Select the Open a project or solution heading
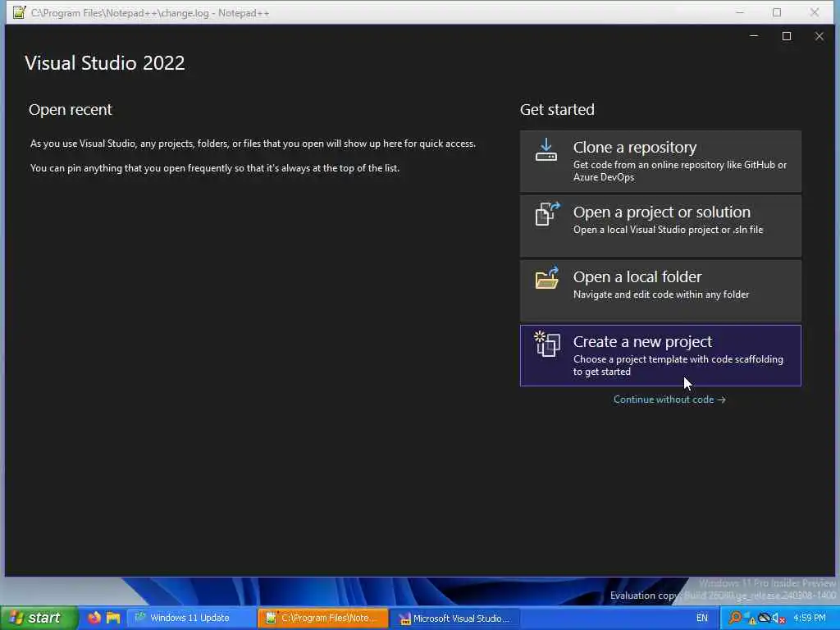The width and height of the screenshot is (840, 630). [662, 212]
